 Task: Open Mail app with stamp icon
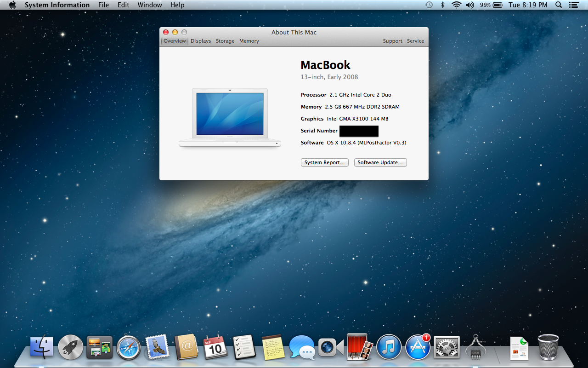[158, 347]
